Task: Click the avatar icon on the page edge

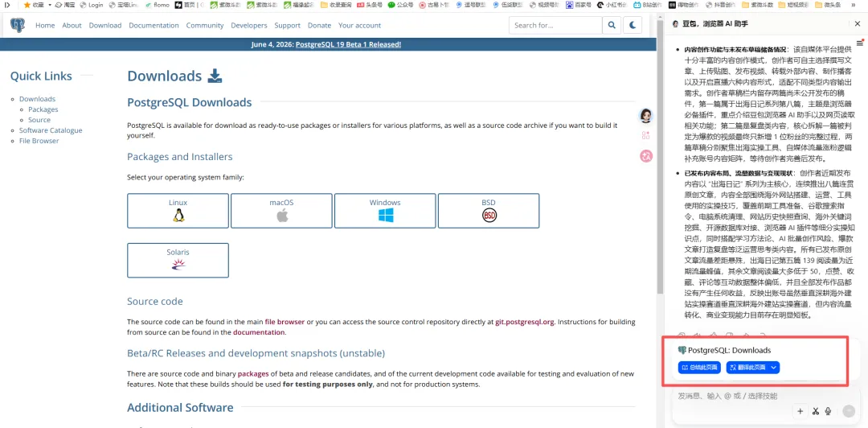Action: (646, 115)
